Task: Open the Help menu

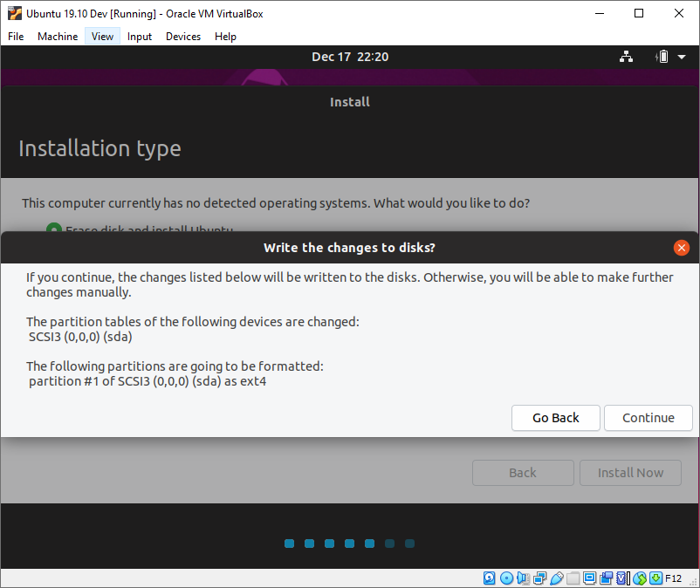Action: pos(225,36)
